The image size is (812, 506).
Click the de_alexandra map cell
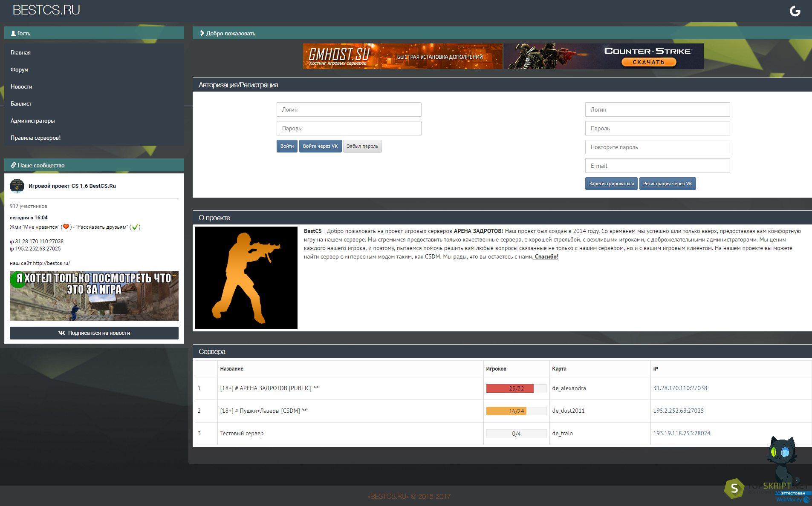(x=569, y=388)
